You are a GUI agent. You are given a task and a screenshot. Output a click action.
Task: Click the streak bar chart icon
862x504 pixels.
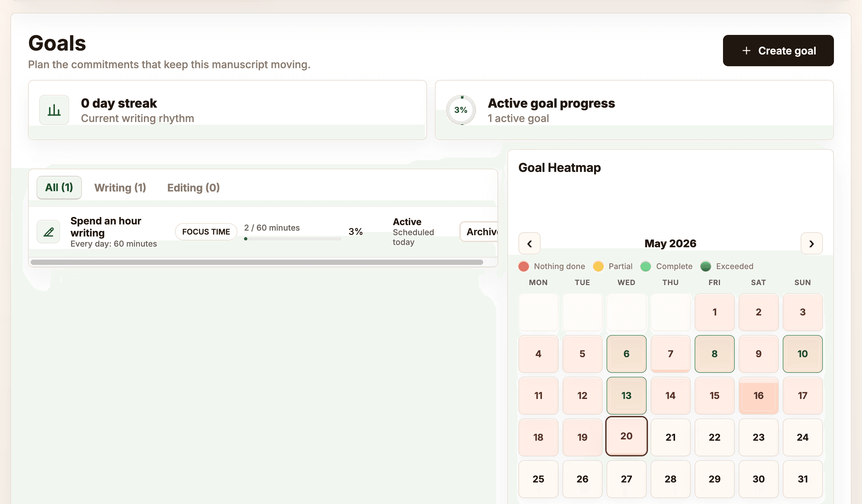(x=54, y=110)
